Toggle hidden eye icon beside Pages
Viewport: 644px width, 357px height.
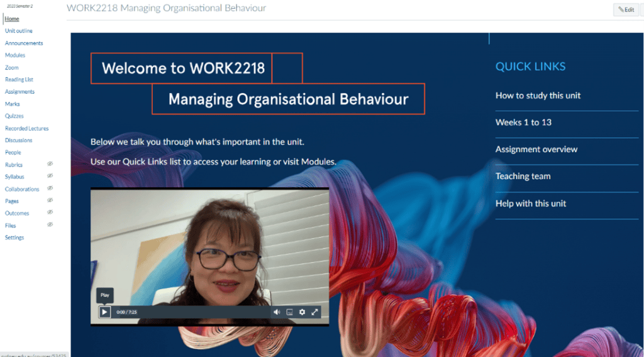[50, 200]
